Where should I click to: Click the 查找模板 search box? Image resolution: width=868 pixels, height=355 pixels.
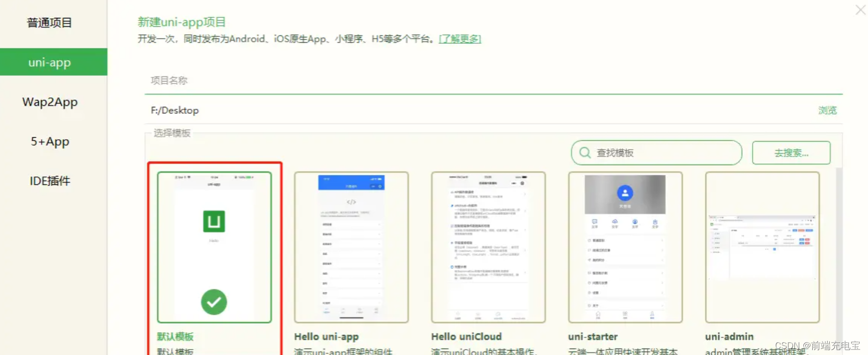657,153
